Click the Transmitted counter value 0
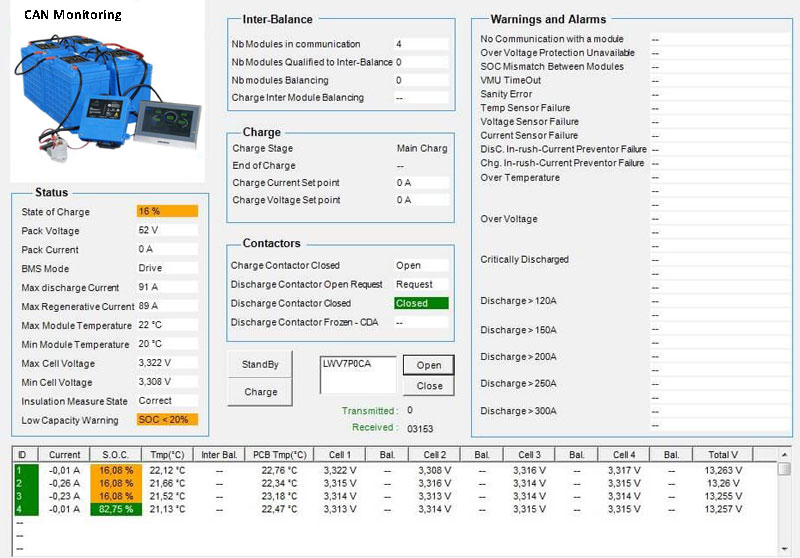This screenshot has height=558, width=800. pyautogui.click(x=410, y=410)
